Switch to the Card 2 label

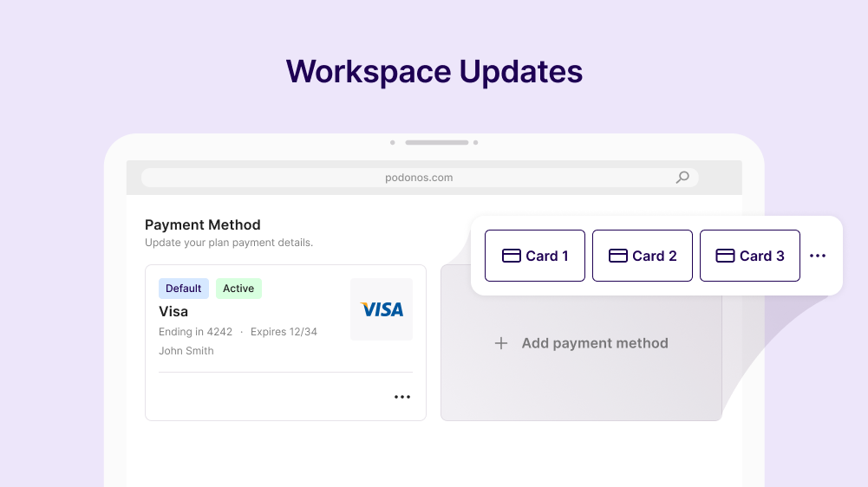pos(655,256)
